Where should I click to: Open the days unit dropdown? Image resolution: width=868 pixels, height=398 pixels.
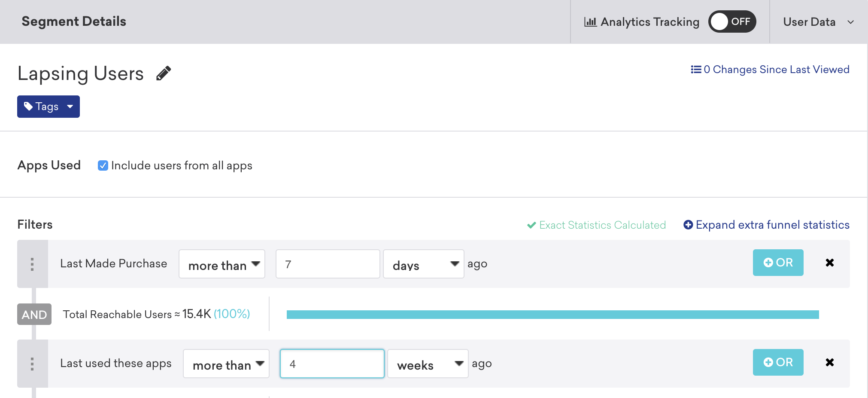[x=424, y=264]
